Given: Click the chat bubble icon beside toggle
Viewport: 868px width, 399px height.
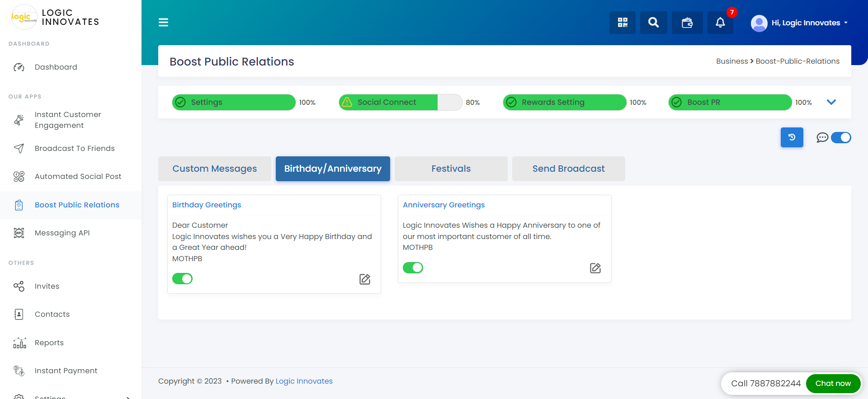Looking at the screenshot, I should pyautogui.click(x=822, y=138).
